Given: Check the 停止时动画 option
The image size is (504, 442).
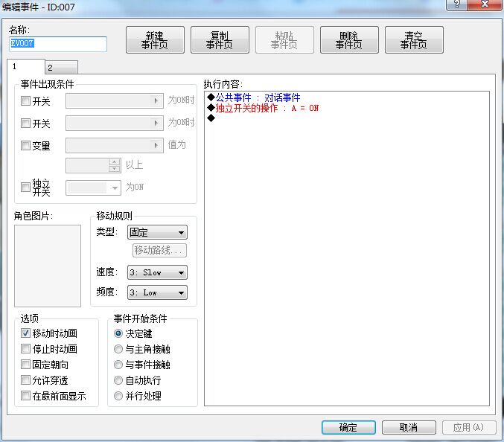Looking at the screenshot, I should pyautogui.click(x=25, y=348).
